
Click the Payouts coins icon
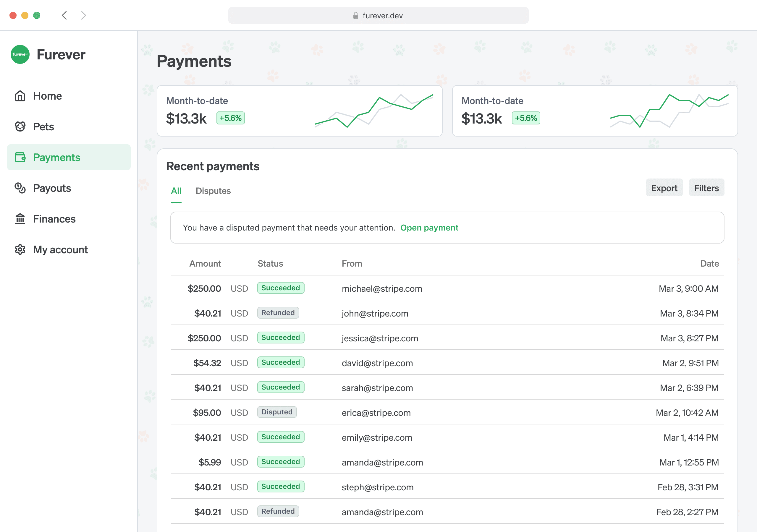pos(20,188)
